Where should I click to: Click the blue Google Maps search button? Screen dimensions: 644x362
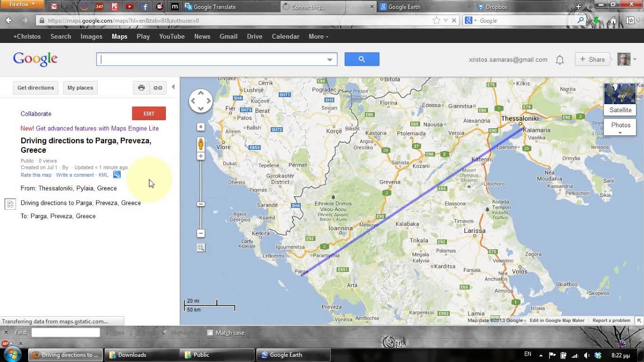pos(362,59)
